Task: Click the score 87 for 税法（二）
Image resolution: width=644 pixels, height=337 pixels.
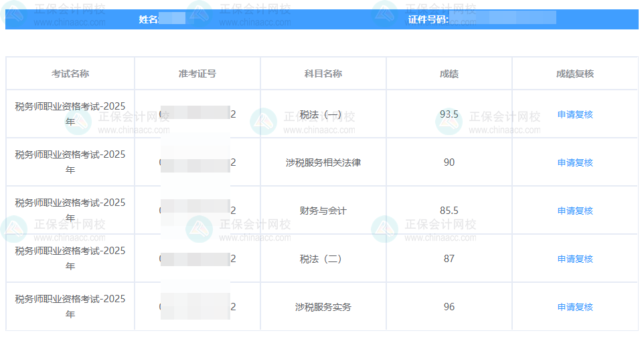Action: 449,259
